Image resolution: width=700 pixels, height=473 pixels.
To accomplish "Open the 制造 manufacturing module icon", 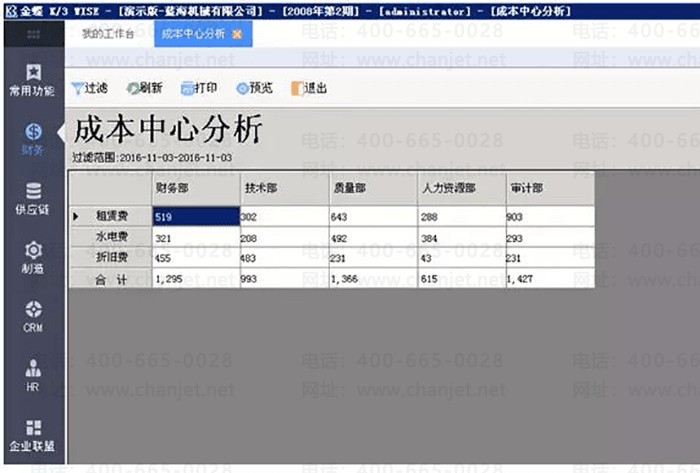I will coord(33,257).
